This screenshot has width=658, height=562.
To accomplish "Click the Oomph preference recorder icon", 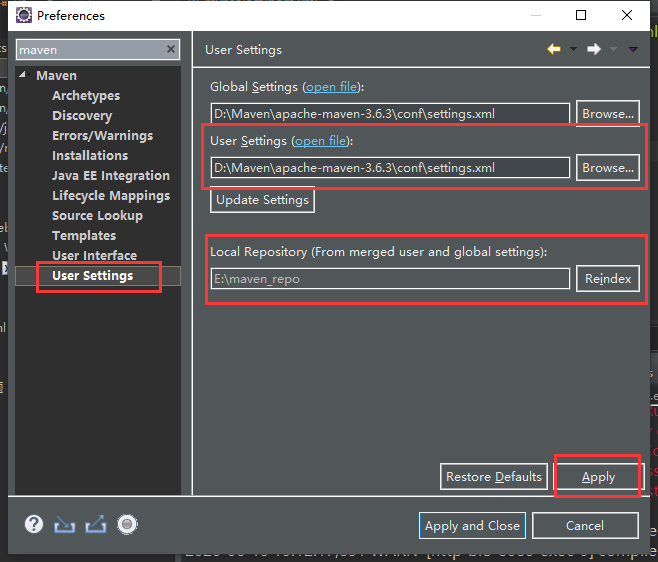I will pos(127,524).
